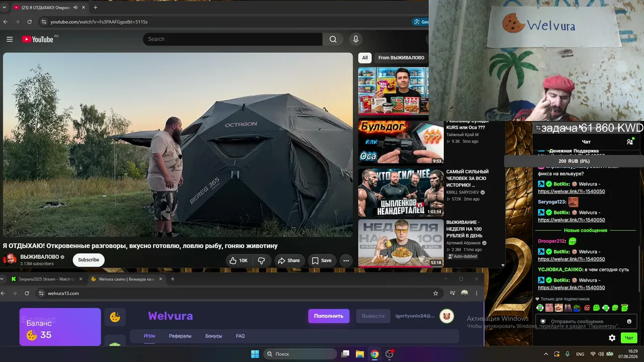Open the FAQ tab on Welvura
Image resolution: width=644 pixels, height=362 pixels.
240,336
